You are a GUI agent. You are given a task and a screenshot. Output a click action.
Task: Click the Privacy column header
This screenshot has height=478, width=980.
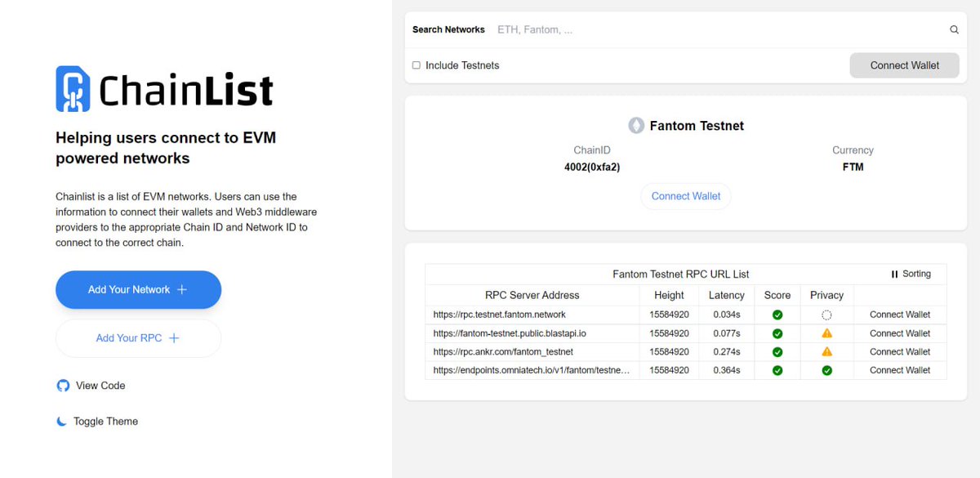(826, 296)
